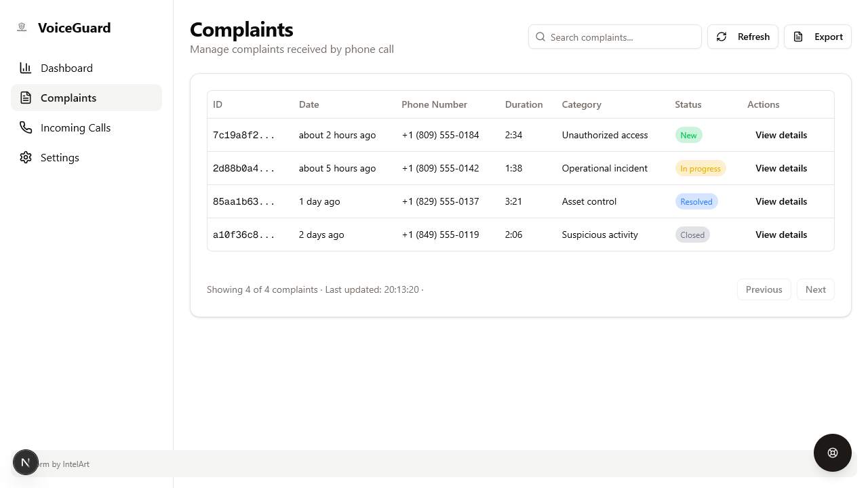
Task: Click the VoiceGuard shield logo icon
Action: click(22, 27)
